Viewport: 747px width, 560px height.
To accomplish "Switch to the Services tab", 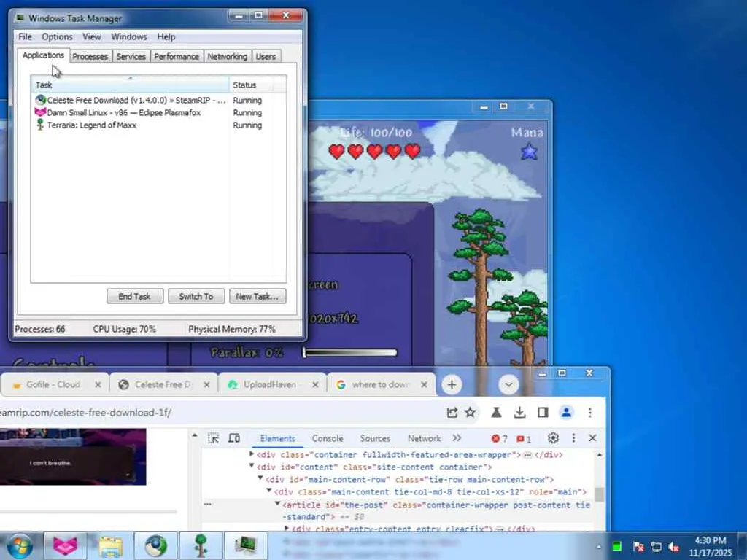I will pos(131,56).
